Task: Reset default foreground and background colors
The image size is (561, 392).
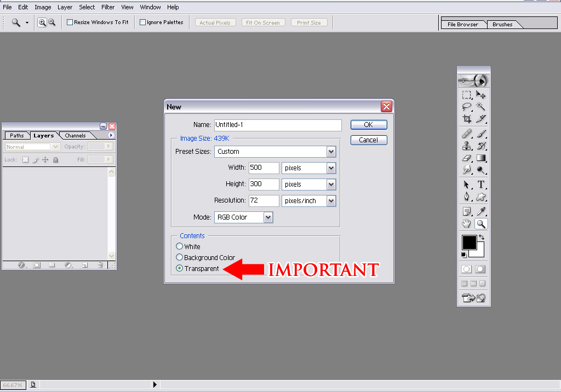Action: coord(464,255)
